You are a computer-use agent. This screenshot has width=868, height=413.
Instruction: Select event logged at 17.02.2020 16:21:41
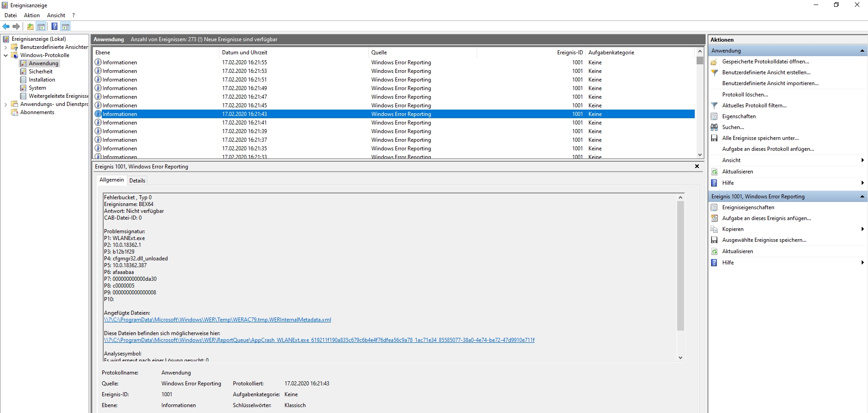pos(394,123)
